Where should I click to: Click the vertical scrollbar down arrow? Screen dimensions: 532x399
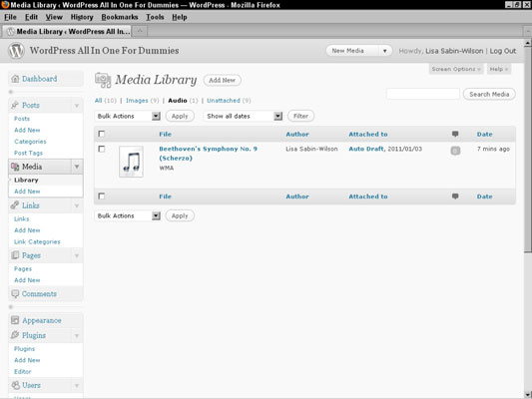pyautogui.click(x=528, y=395)
